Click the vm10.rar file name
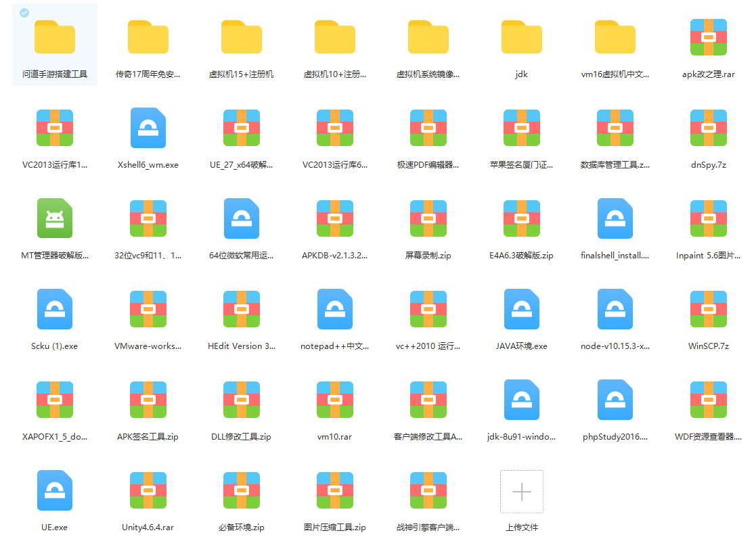Image resolution: width=756 pixels, height=537 pixels. coord(334,437)
